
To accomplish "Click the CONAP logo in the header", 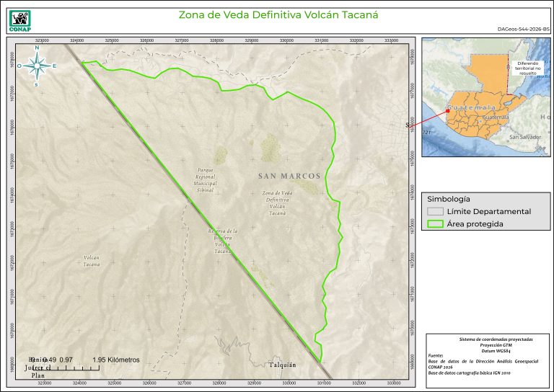I will pos(19,17).
